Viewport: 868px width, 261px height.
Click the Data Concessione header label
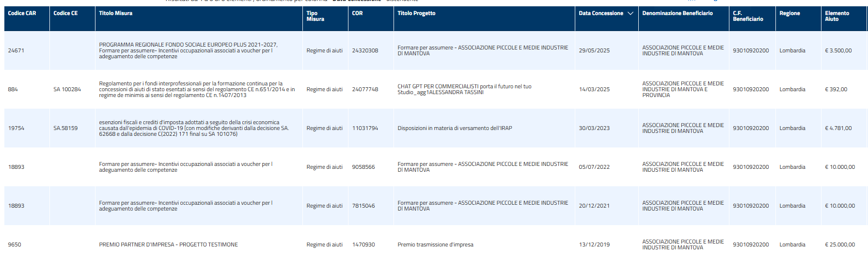600,14
